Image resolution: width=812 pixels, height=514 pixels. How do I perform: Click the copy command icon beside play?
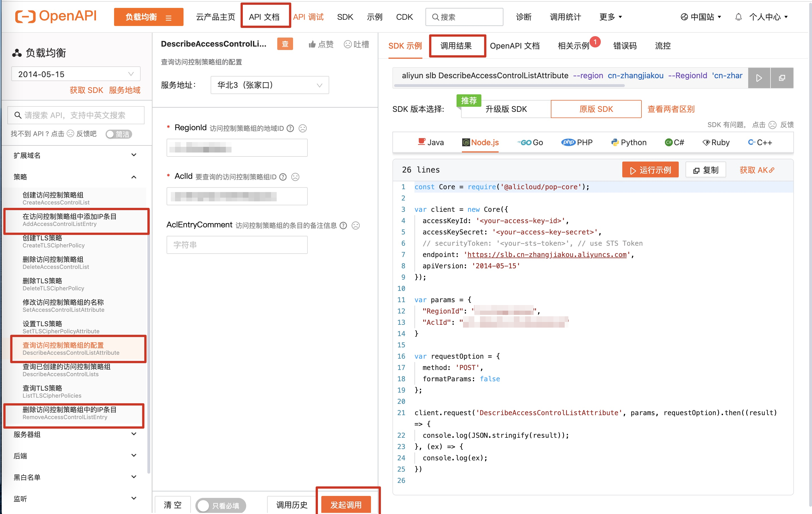pyautogui.click(x=782, y=78)
